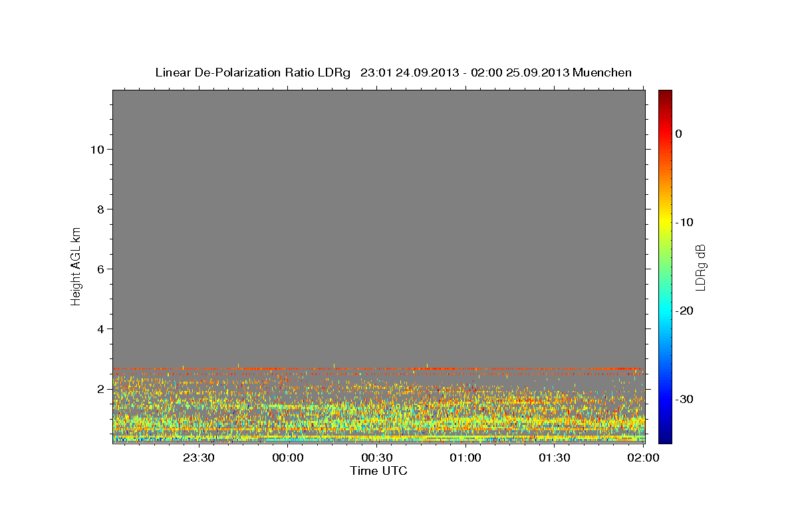Select the '02:00' time axis label

click(643, 458)
